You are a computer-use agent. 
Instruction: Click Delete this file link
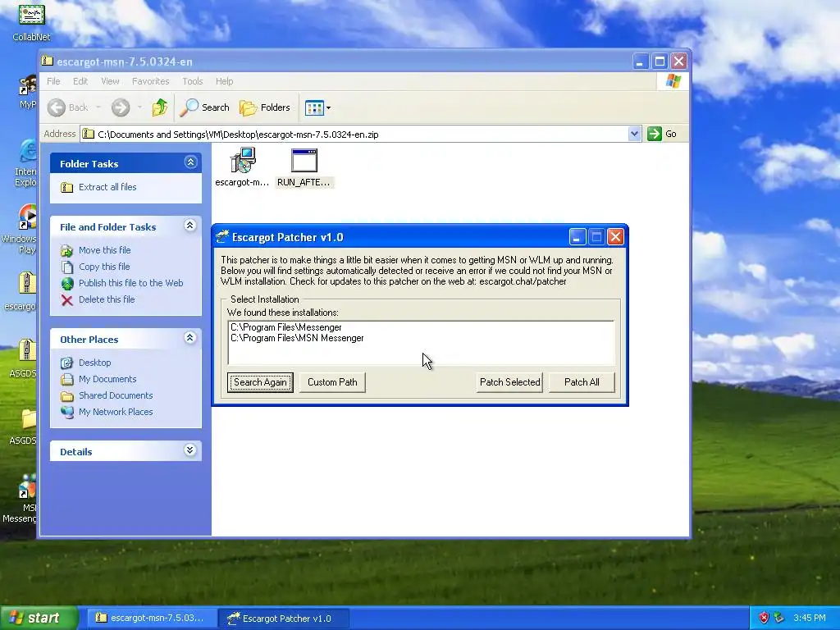(x=107, y=299)
